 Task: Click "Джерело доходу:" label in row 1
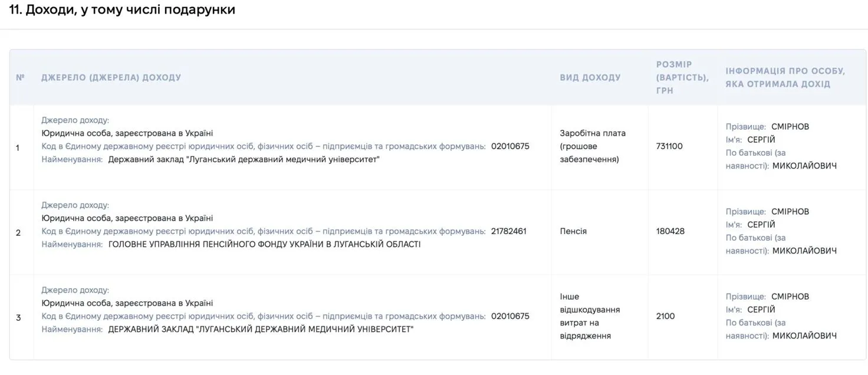tap(75, 120)
